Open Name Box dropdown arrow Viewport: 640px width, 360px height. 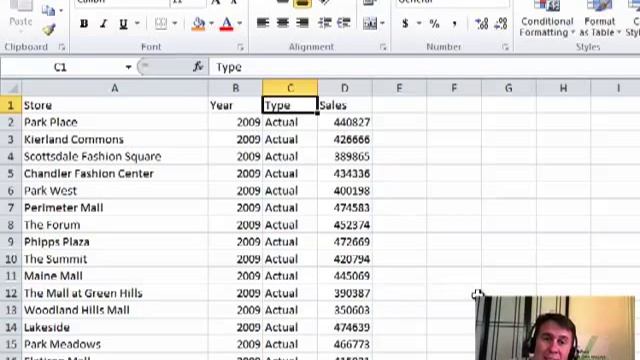pyautogui.click(x=128, y=67)
